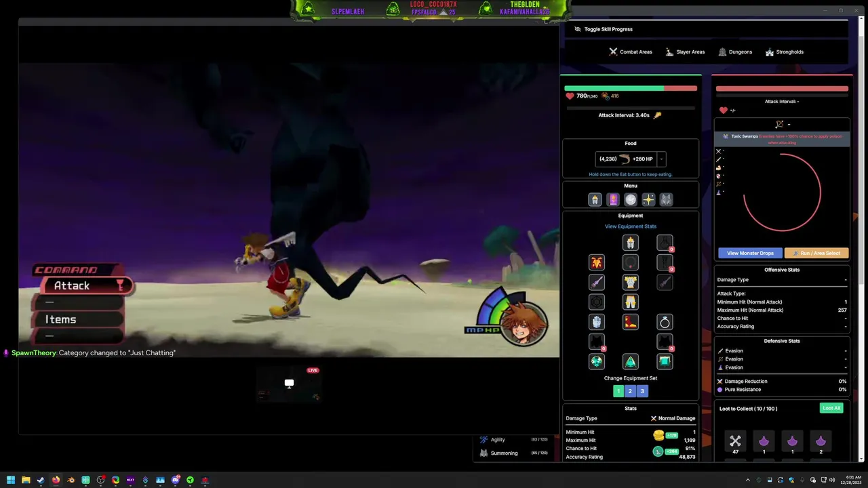Select the triangular green gem slot
This screenshot has height=488, width=868.
click(x=631, y=361)
